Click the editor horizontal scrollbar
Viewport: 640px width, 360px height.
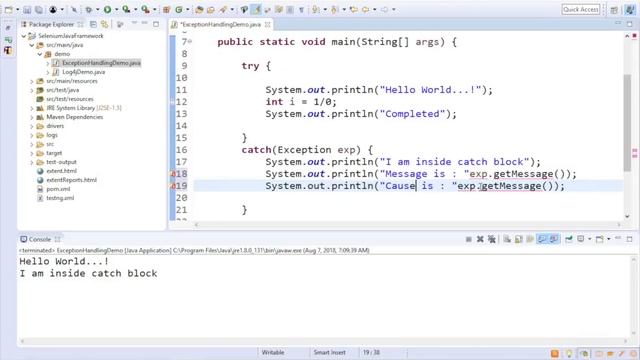pyautogui.click(x=407, y=224)
